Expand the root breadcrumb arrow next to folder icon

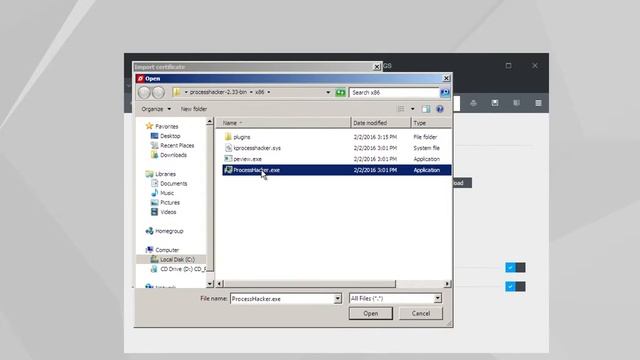pyautogui.click(x=186, y=93)
